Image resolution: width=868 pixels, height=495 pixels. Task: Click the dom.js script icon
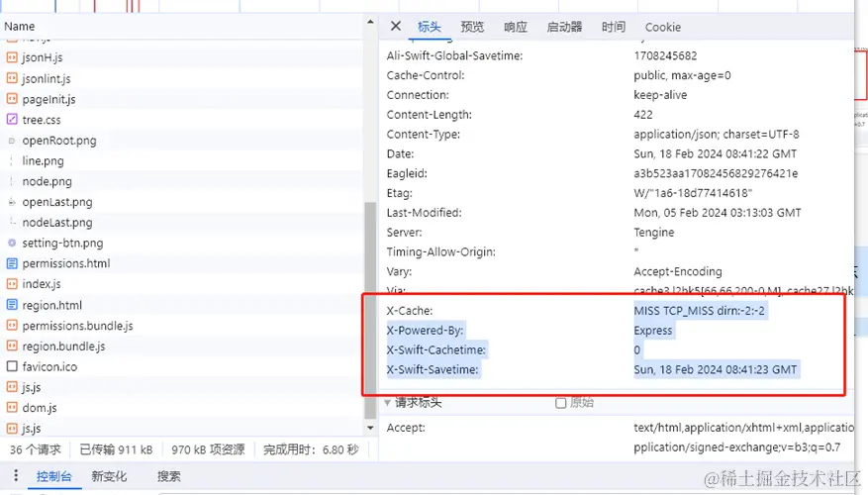point(12,408)
